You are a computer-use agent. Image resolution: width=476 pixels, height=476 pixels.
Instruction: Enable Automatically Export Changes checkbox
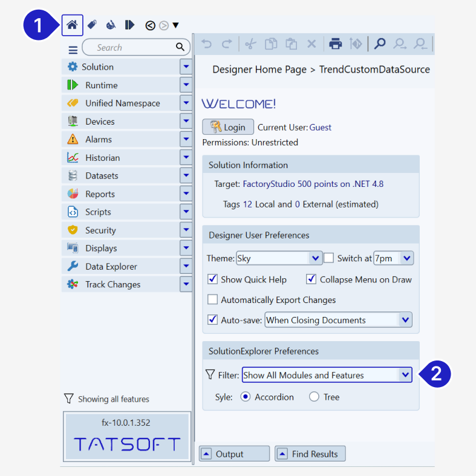[x=212, y=299]
